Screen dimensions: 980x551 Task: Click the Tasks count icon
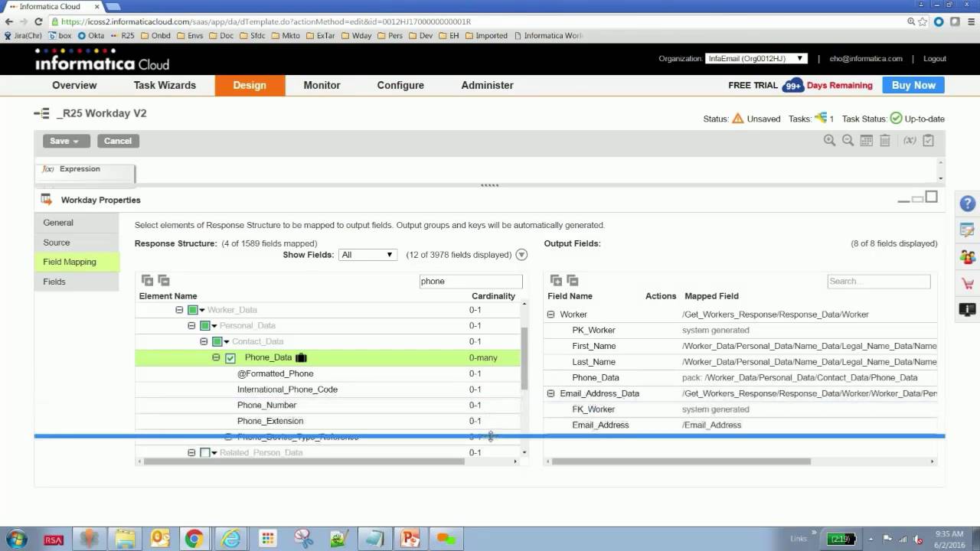click(x=821, y=118)
